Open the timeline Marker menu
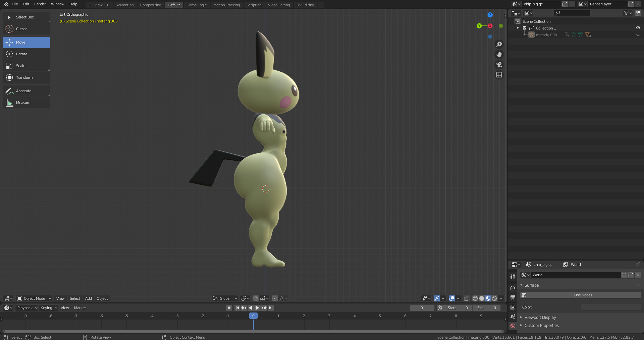Screen dimensions: 644x340 coord(80,308)
